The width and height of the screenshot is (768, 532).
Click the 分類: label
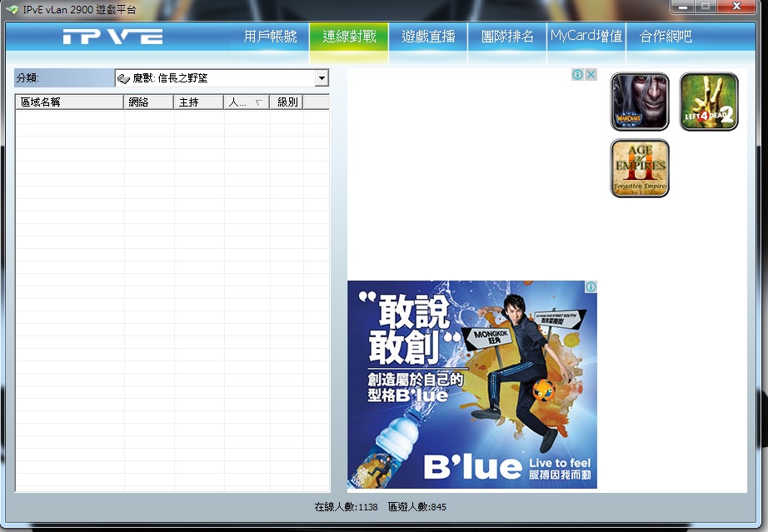[27, 77]
